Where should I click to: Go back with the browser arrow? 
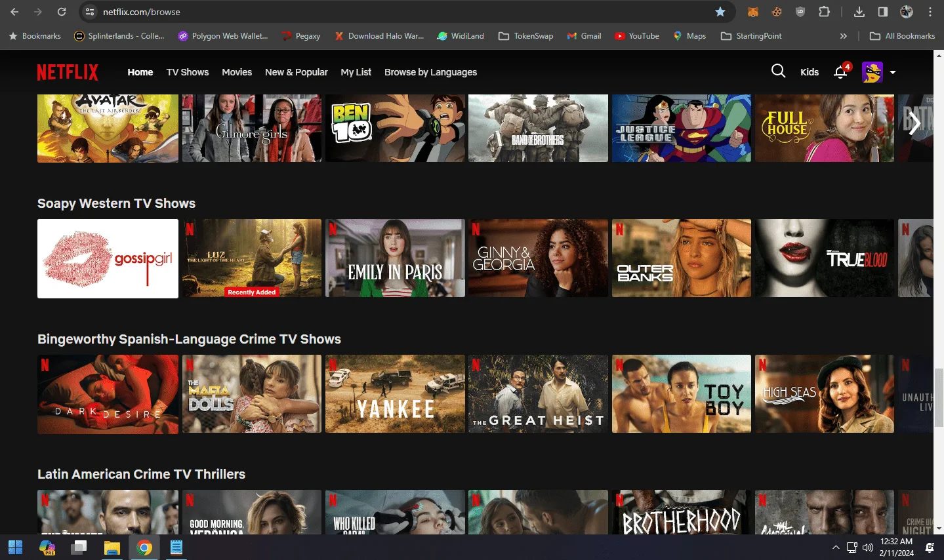point(14,12)
